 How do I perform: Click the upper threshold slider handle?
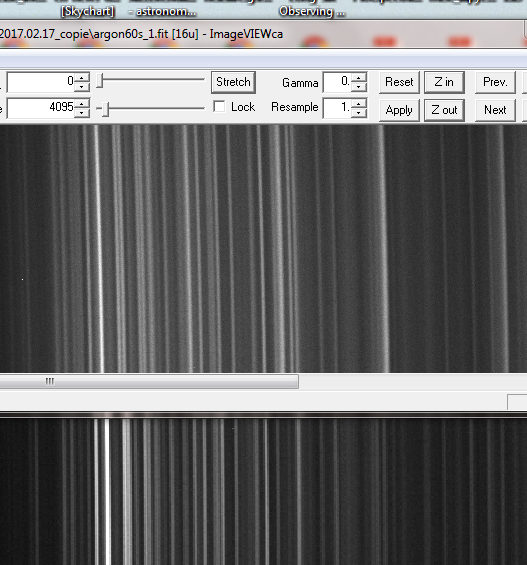(x=101, y=80)
